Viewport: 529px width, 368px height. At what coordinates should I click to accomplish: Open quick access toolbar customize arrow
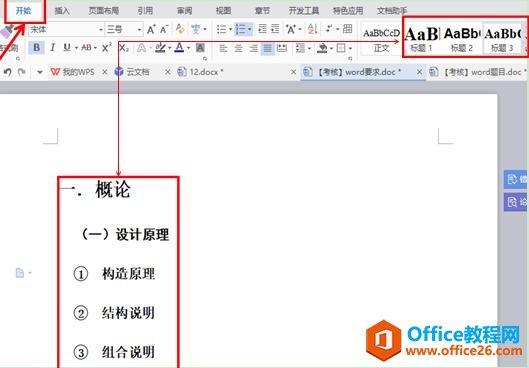pyautogui.click(x=39, y=72)
